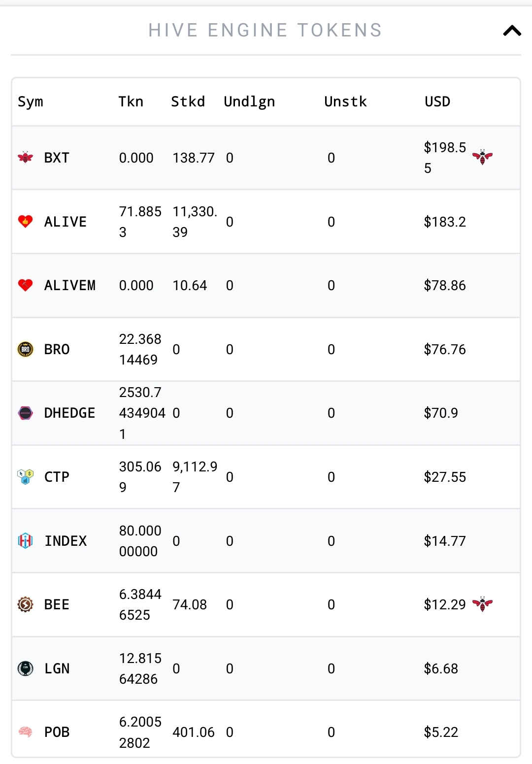Click the BRO token coin icon
This screenshot has height=764, width=532.
click(x=25, y=349)
